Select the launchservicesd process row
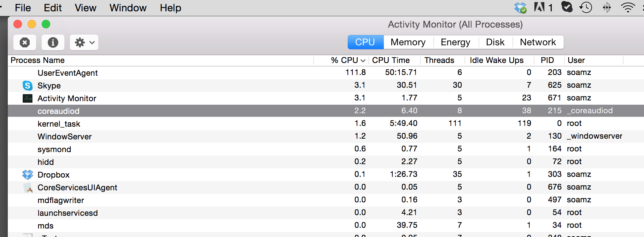This screenshot has width=644, height=237. click(326, 213)
